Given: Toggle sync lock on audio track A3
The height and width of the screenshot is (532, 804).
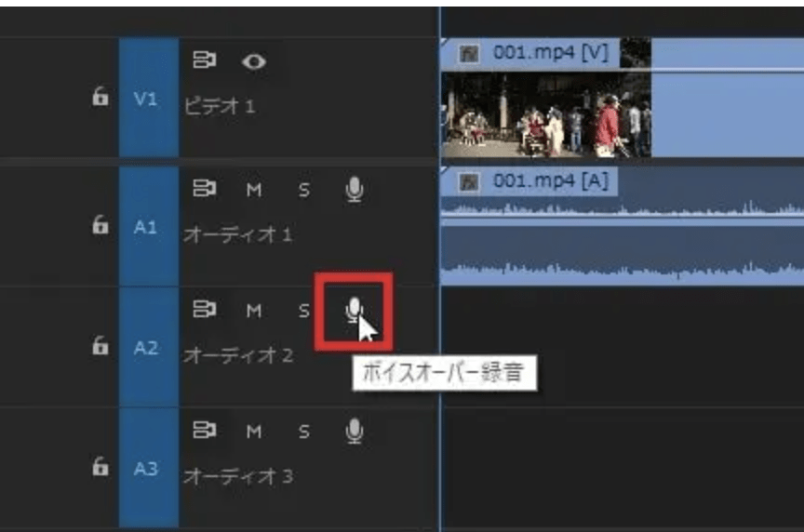Looking at the screenshot, I should tap(203, 431).
